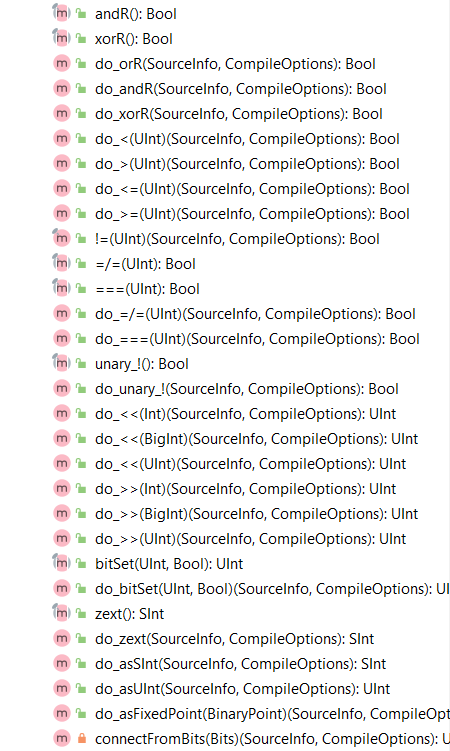Image resolution: width=450 pixels, height=751 pixels.
Task: Select the do_>>(Int) method entry
Action: [246, 489]
